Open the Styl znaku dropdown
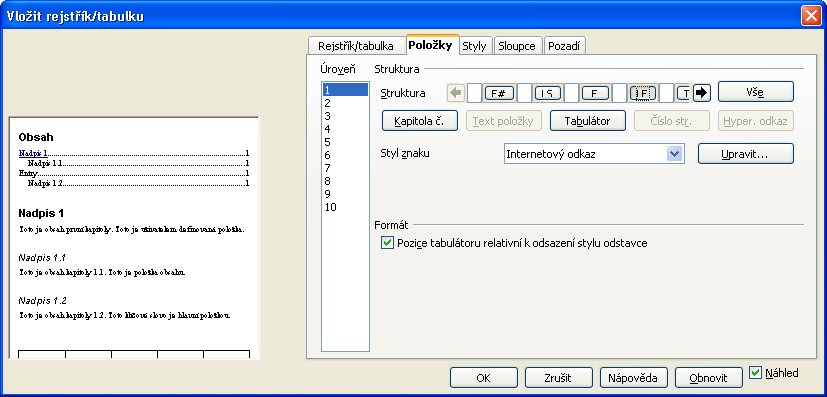 [675, 154]
